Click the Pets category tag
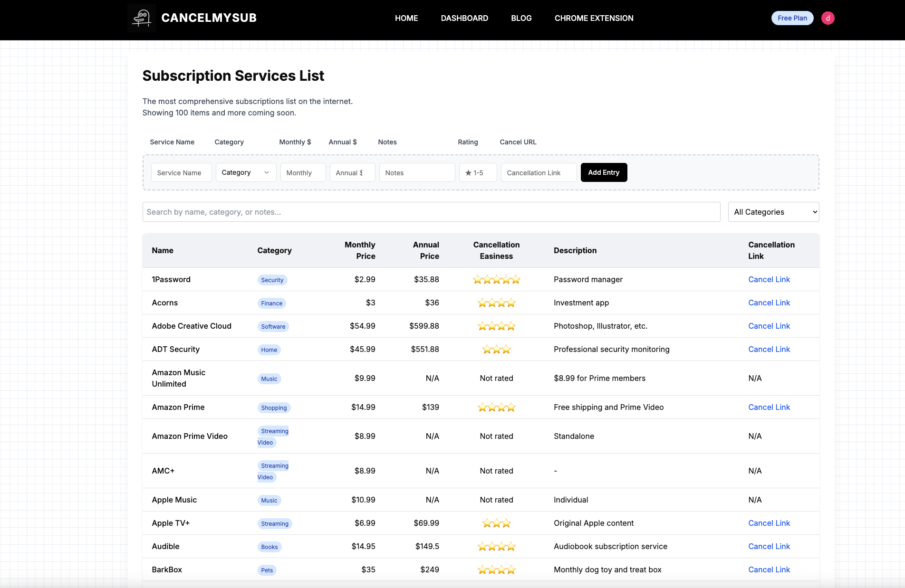905x588 pixels. [x=267, y=570]
